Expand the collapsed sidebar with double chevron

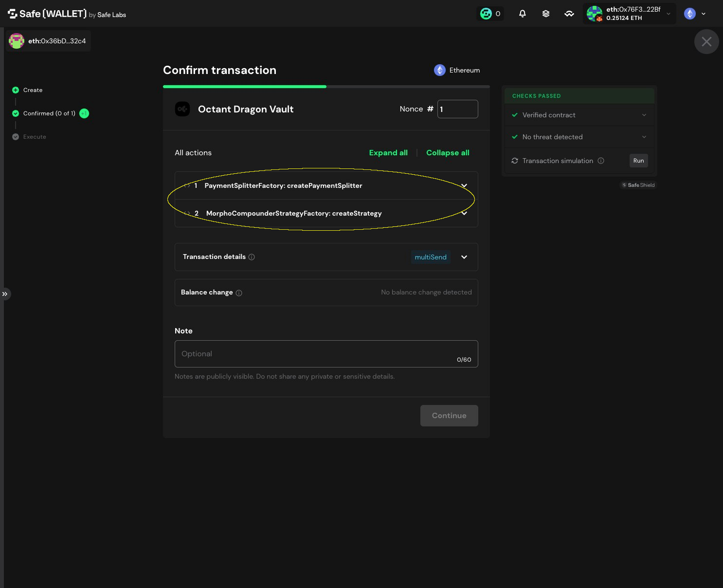coord(5,294)
